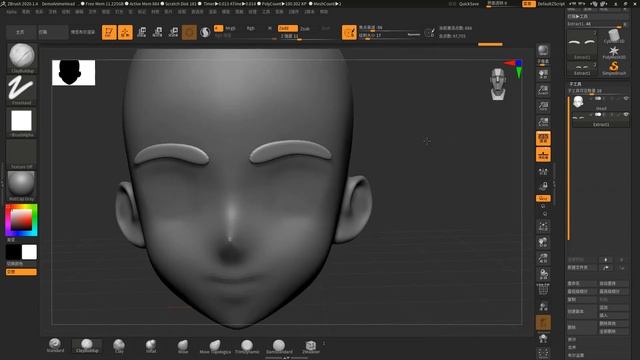Toggle the Rgb paint mode
The width and height of the screenshot is (640, 360).
click(x=251, y=28)
